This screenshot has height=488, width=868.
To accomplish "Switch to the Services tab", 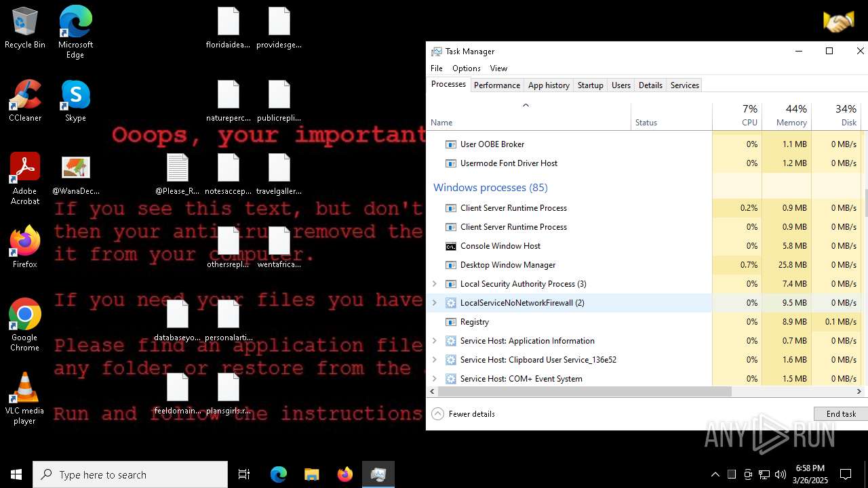I will pos(684,85).
